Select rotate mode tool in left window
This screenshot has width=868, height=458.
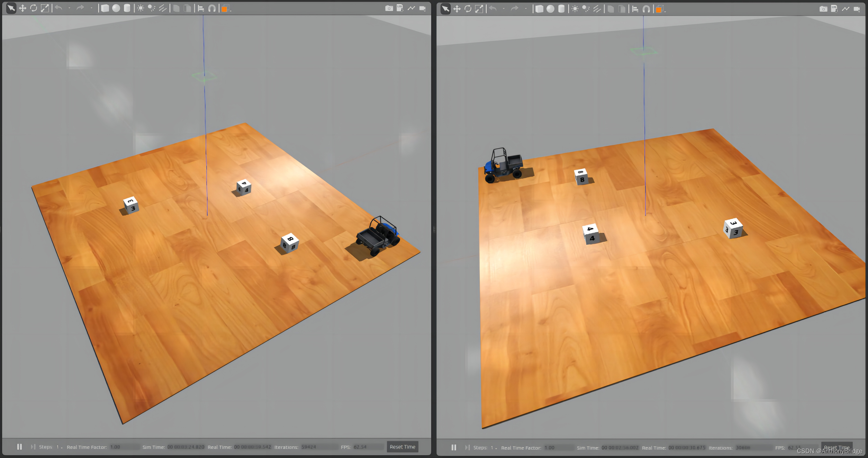coord(34,8)
